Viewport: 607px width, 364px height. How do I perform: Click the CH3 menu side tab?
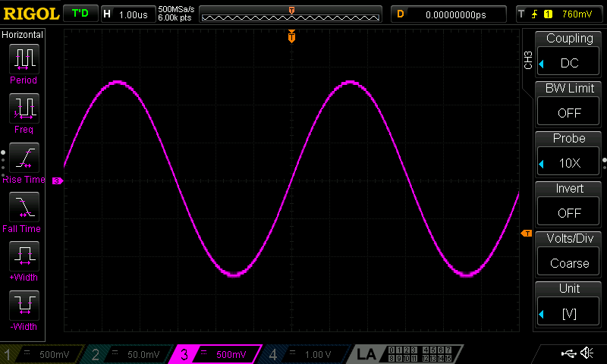click(x=528, y=60)
